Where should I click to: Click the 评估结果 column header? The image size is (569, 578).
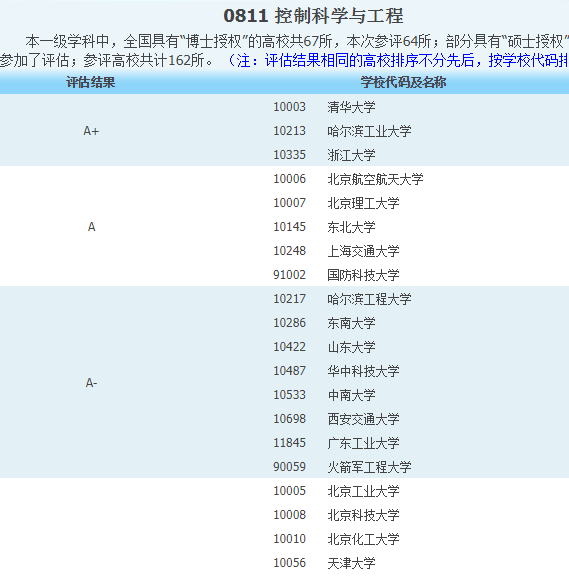[x=91, y=82]
